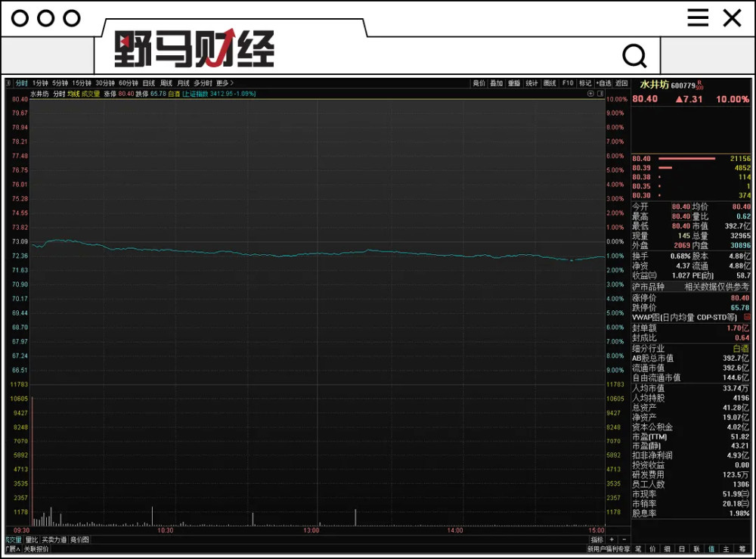This screenshot has height=559, width=756.
Task: Switch to the 日线 daily chart
Action: tap(149, 83)
